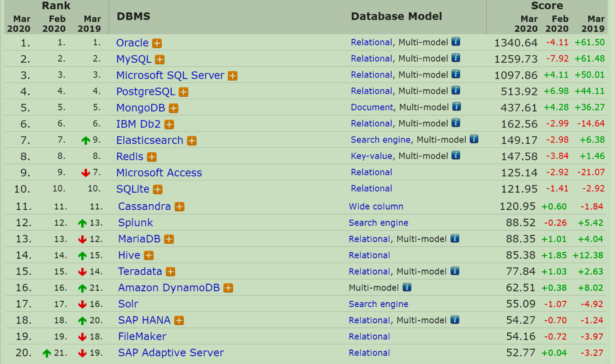
Task: Click the Key-value link in the Redis row
Action: (x=371, y=156)
